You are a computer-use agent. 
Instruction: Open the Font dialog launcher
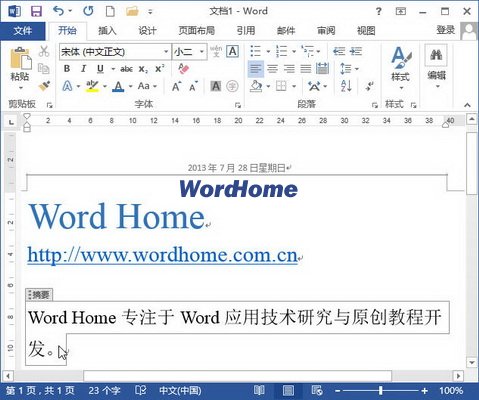(237, 105)
